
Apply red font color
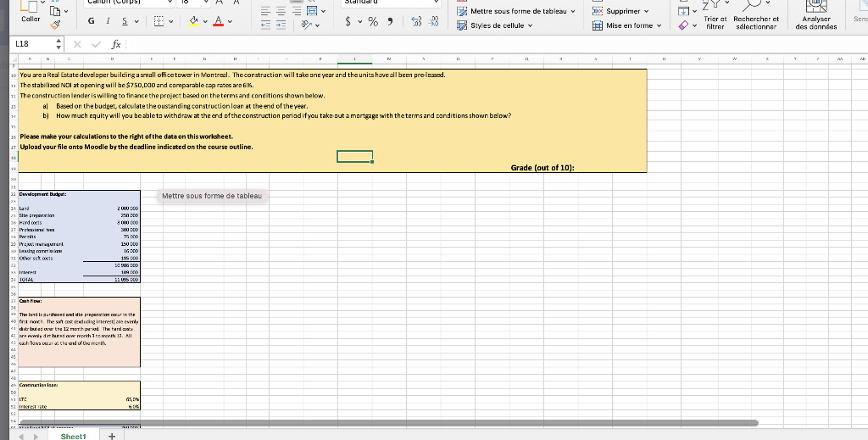(x=218, y=21)
